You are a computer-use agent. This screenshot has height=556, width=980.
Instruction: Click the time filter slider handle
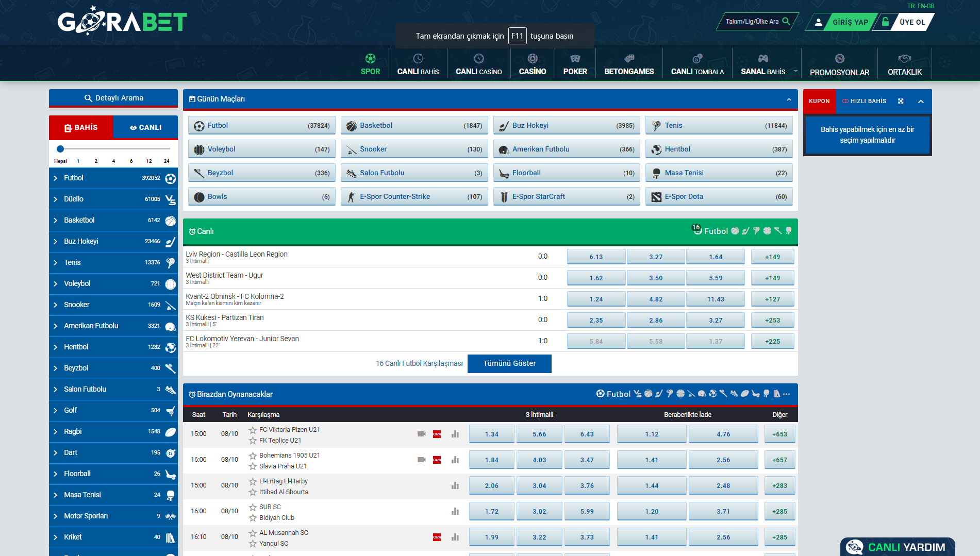60,149
